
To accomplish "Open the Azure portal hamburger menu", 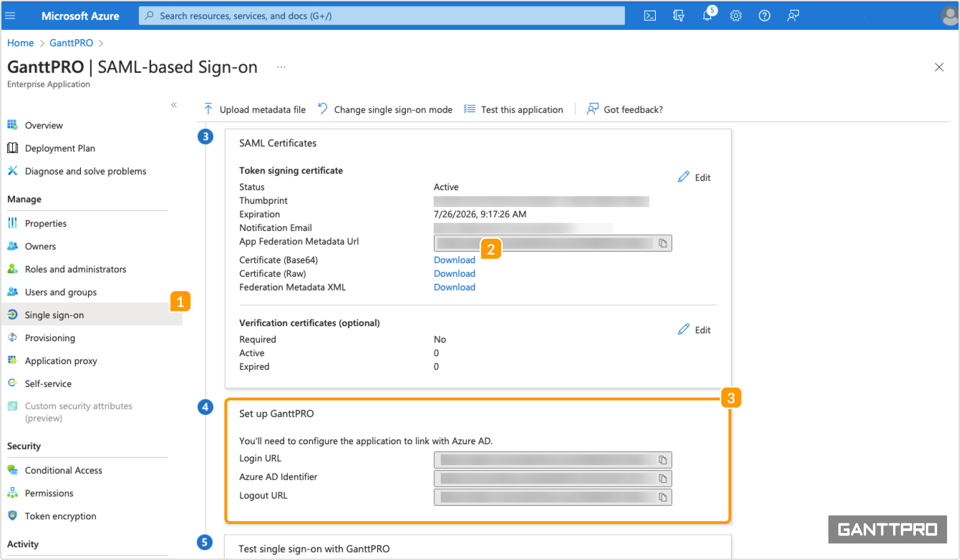I will [10, 15].
